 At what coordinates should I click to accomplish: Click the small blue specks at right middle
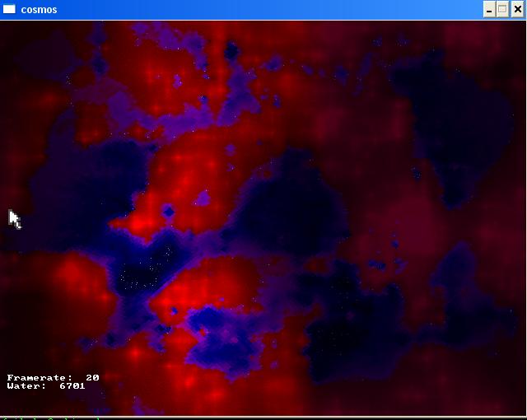377,265
